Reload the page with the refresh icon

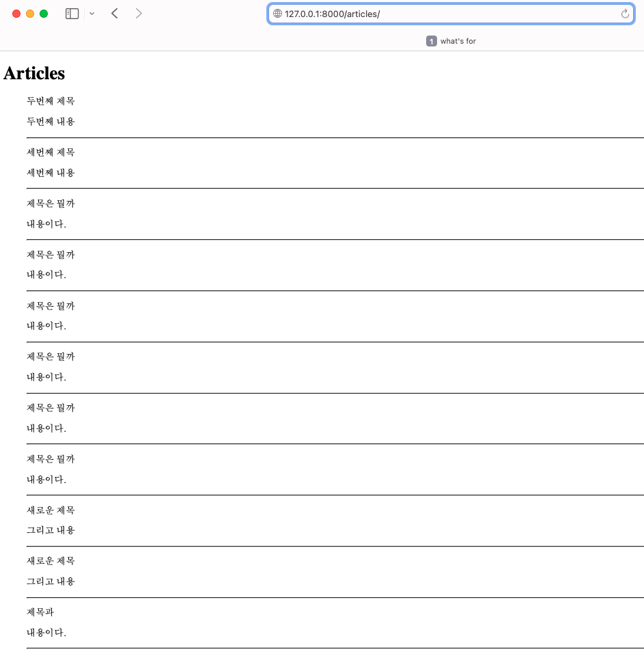coord(625,14)
